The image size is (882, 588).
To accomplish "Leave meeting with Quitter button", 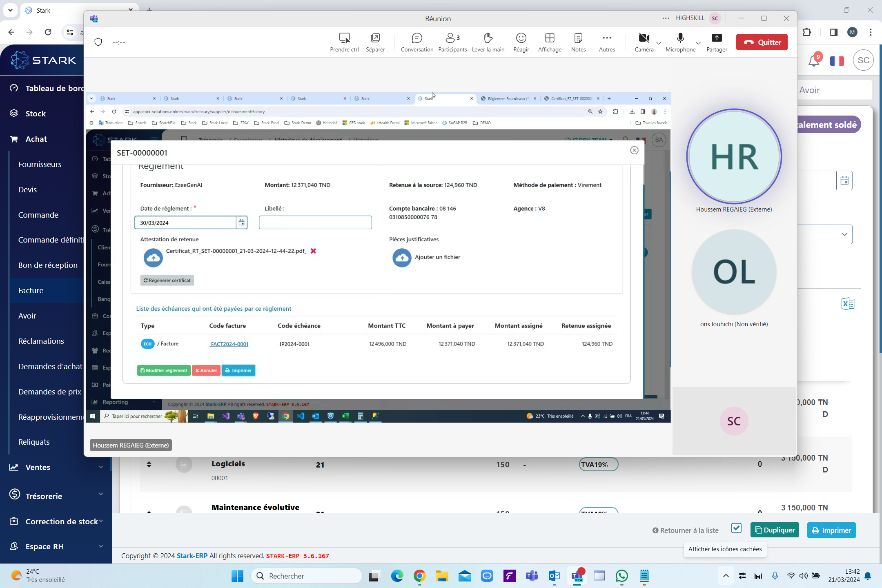I will 762,42.
